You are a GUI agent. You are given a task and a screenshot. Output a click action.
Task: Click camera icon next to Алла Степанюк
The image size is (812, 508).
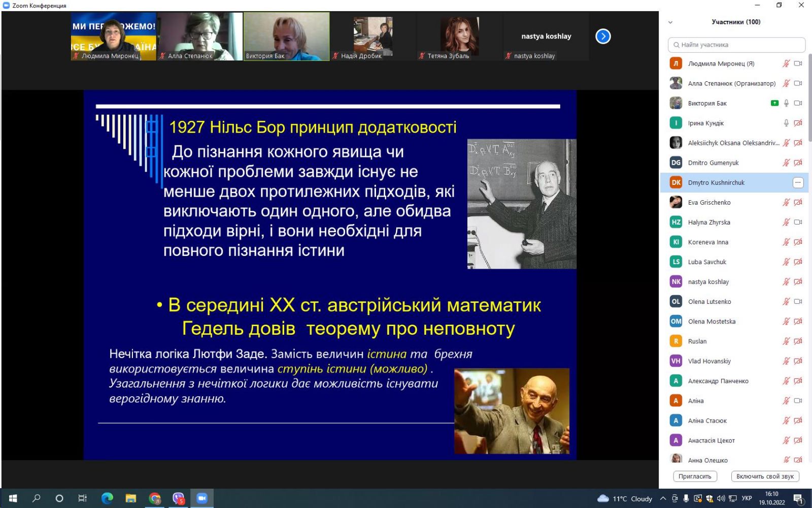click(798, 83)
